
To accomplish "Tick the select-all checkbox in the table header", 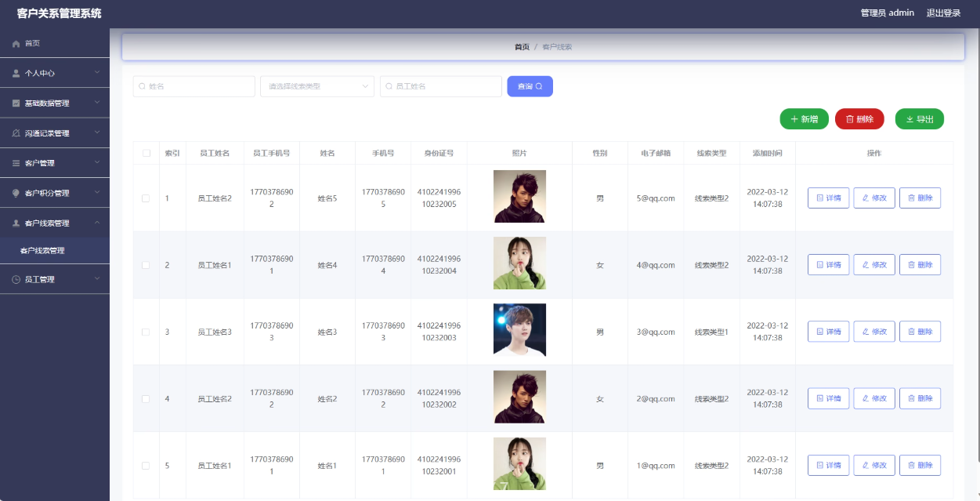I will (x=146, y=153).
